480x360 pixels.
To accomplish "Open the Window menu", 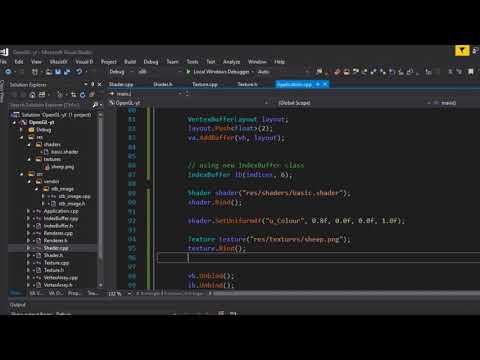I will (x=257, y=62).
